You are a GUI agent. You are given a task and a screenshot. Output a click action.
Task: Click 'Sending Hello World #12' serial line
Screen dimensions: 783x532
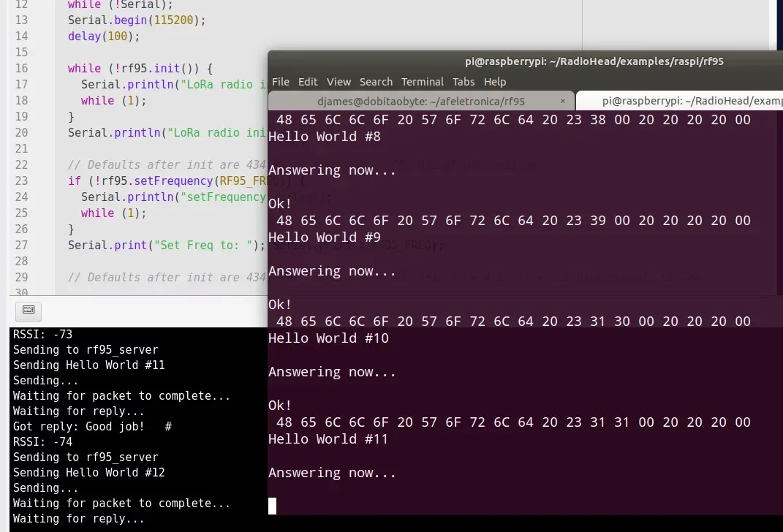[x=88, y=472]
